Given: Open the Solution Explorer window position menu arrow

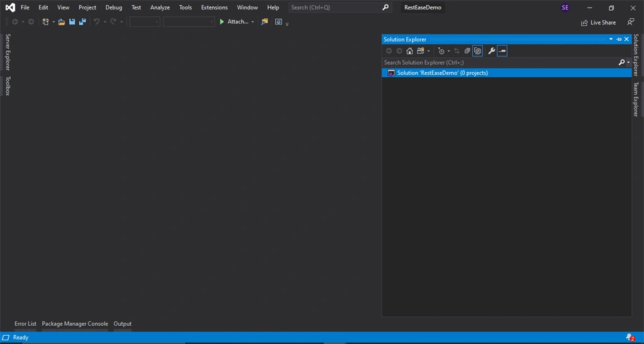Looking at the screenshot, I should click(611, 40).
